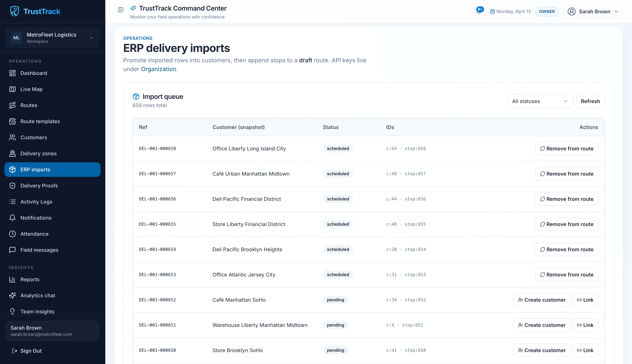
Task: Click the Reports bar chart icon
Action: point(12,280)
